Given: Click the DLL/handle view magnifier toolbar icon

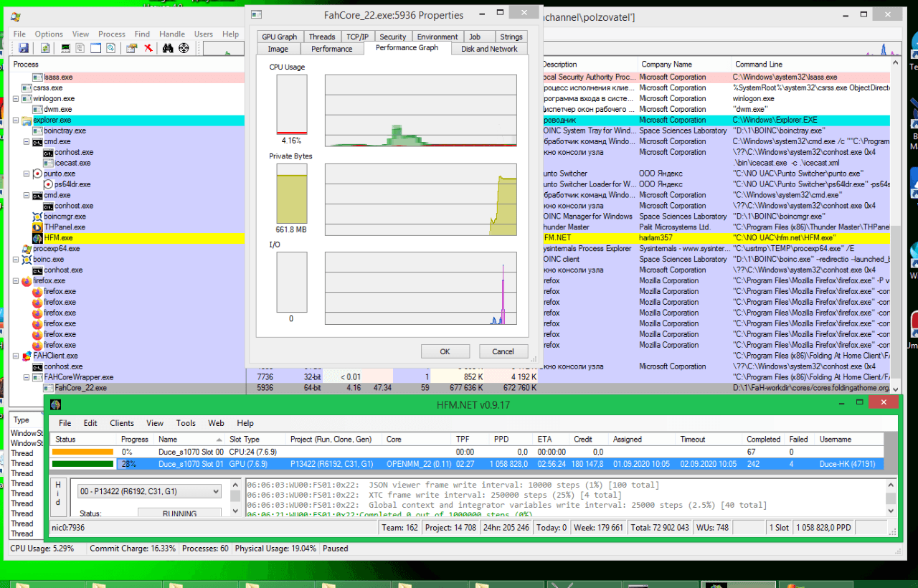Looking at the screenshot, I should [x=111, y=48].
